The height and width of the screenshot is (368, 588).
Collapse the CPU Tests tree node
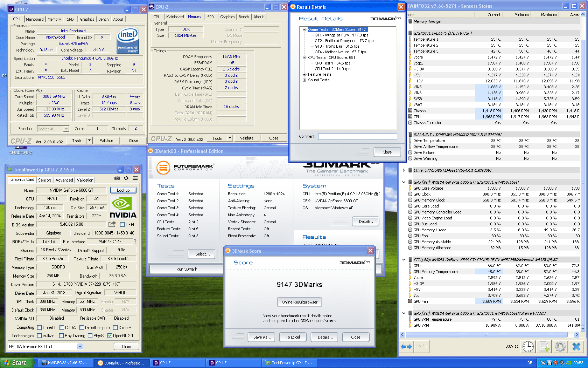coord(304,57)
